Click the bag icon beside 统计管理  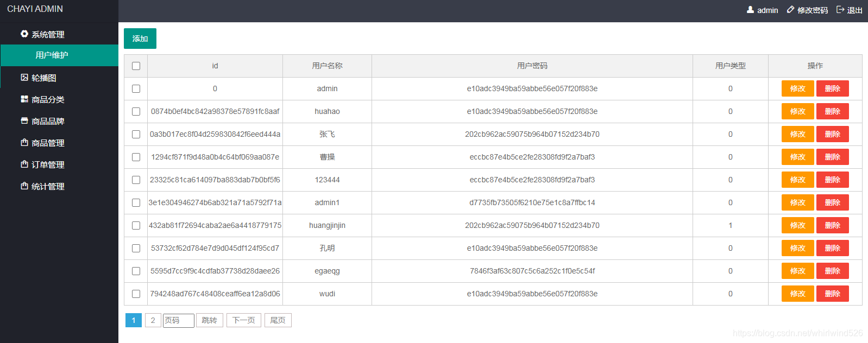coord(24,186)
